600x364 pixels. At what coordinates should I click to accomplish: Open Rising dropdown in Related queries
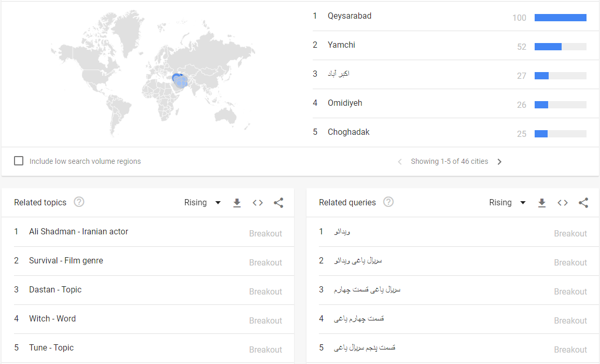point(507,203)
